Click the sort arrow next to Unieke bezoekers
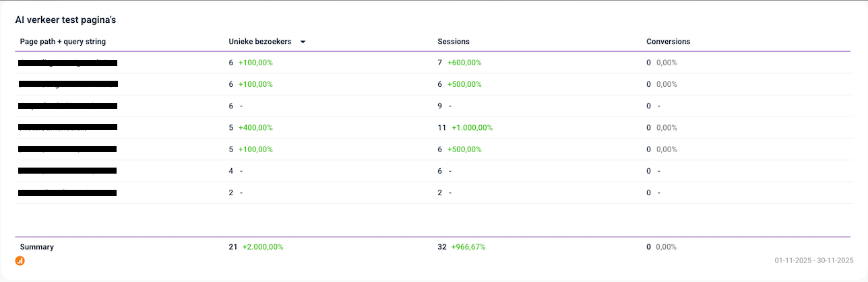 303,42
